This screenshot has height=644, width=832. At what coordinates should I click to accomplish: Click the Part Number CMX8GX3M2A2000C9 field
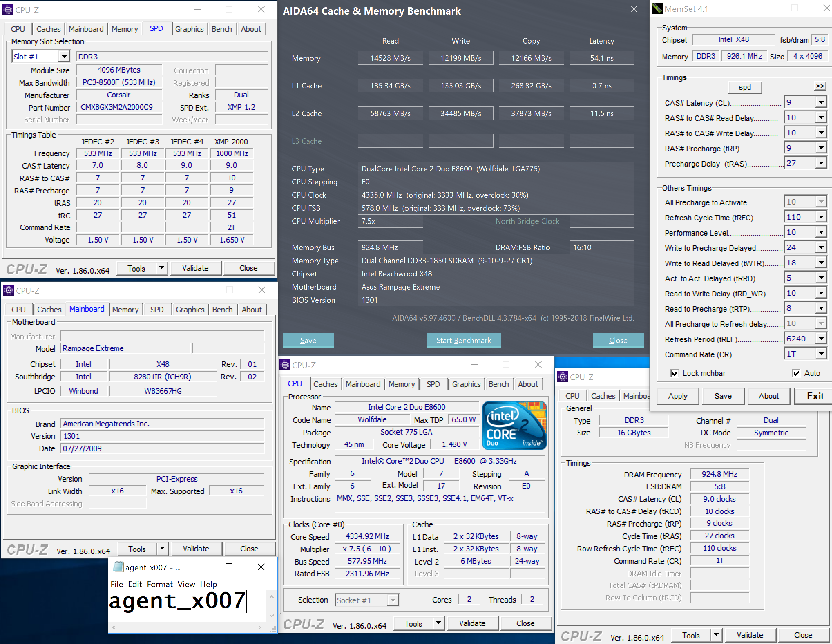click(x=119, y=107)
